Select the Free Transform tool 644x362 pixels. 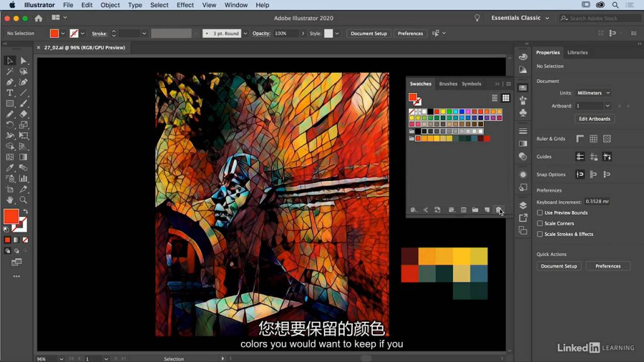pyautogui.click(x=23, y=136)
